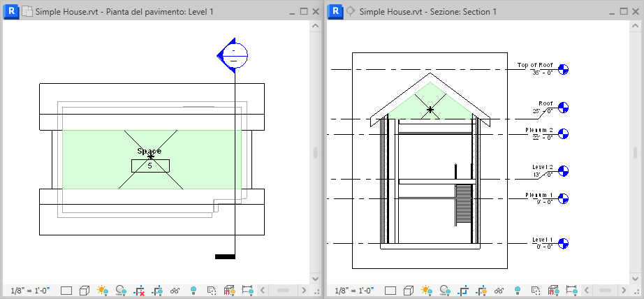The width and height of the screenshot is (644, 299).
Task: Open Detail Level menu in Section 1 window
Action: tap(390, 291)
